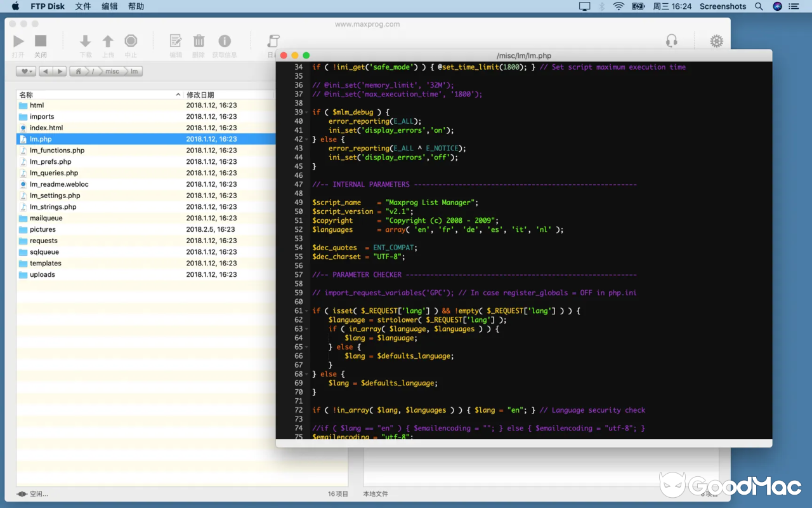The width and height of the screenshot is (812, 508).
Task: Select the templates folder in file list
Action: pos(46,264)
